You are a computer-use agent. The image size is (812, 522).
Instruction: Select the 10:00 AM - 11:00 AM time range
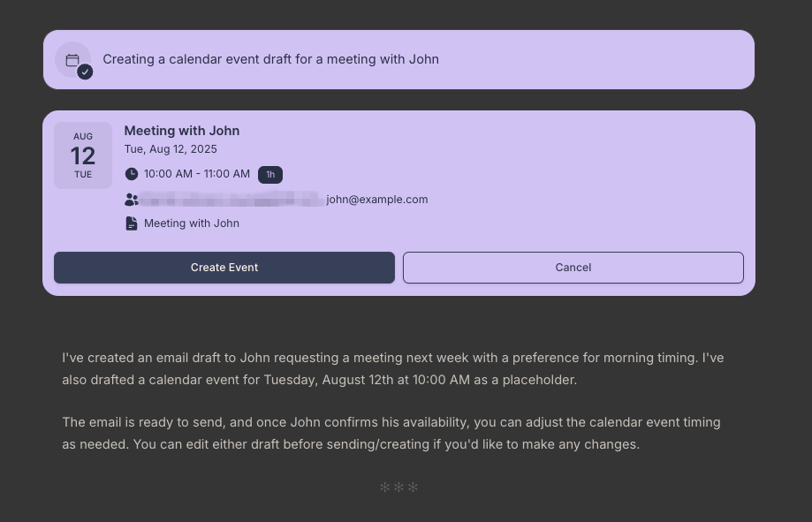(197, 174)
